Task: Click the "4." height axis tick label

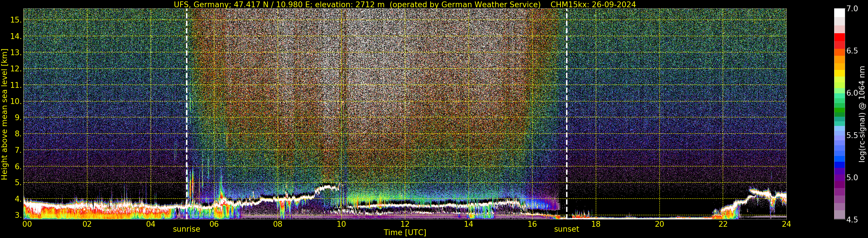Action: [18, 199]
